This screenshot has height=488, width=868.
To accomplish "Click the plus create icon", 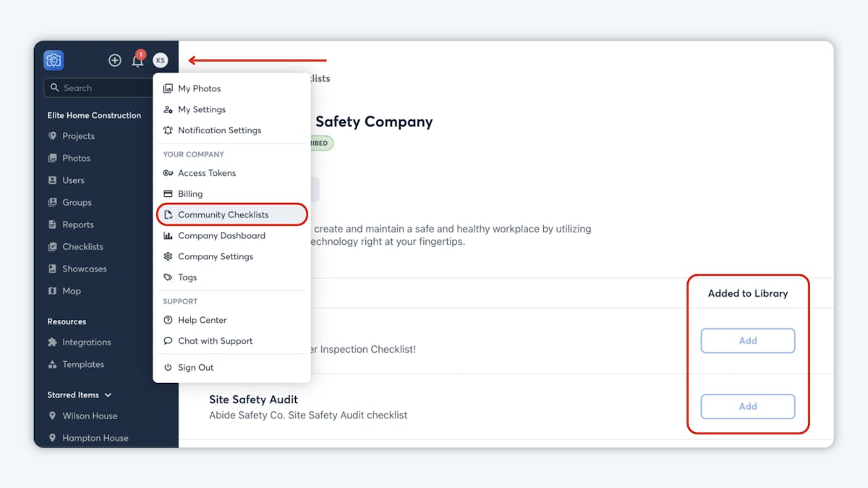I will [115, 60].
